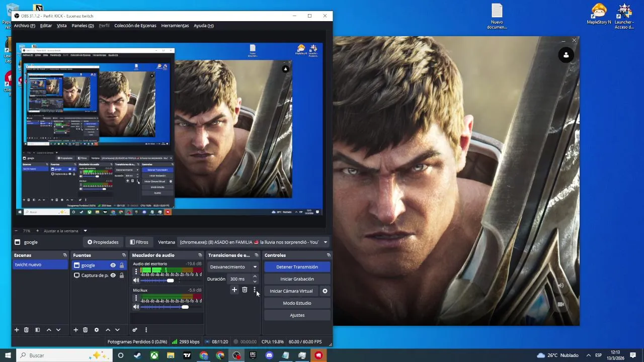Viewport: 644px width, 362px height.
Task: Click profile icon in the photo window
Action: (566, 55)
